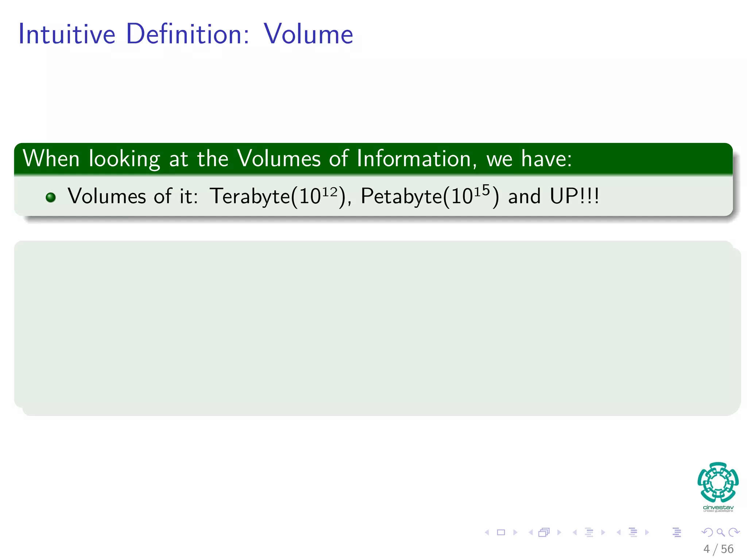Go to the previous subsection arrow
The image size is (747, 560).
(x=575, y=533)
